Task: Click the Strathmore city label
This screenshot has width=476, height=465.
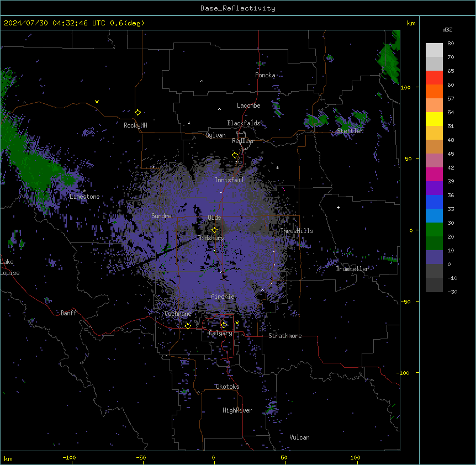Action: 285,336
